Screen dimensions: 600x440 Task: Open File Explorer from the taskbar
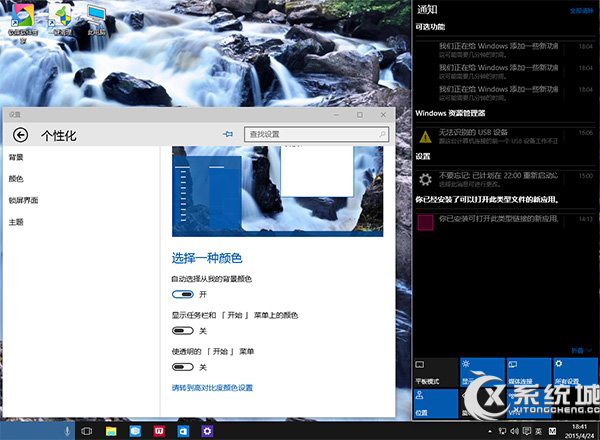[x=111, y=431]
